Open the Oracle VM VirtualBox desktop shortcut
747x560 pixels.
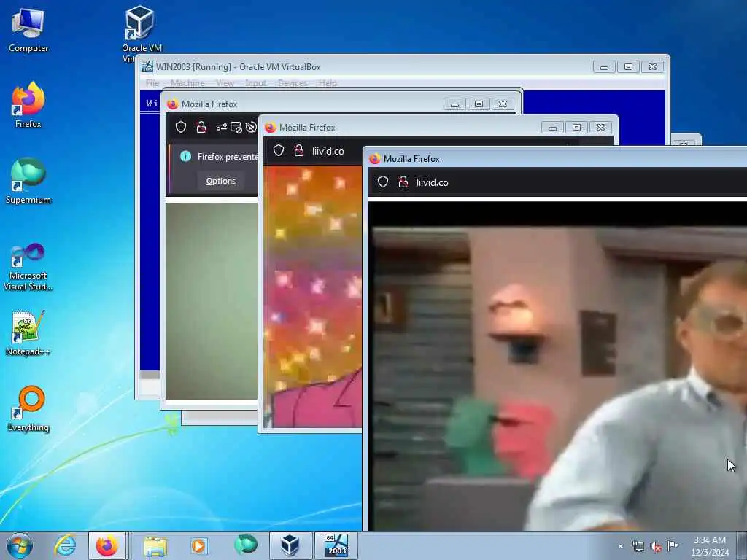141,34
